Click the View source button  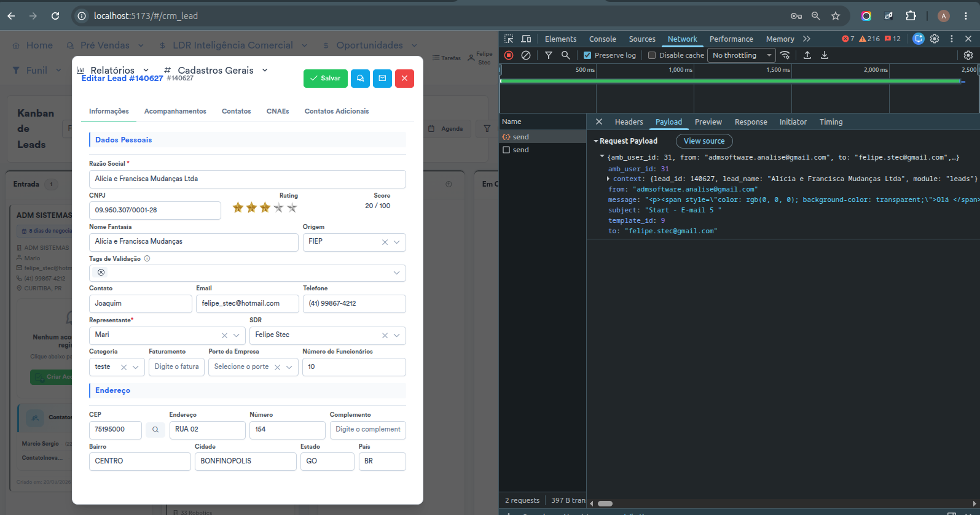pyautogui.click(x=704, y=141)
